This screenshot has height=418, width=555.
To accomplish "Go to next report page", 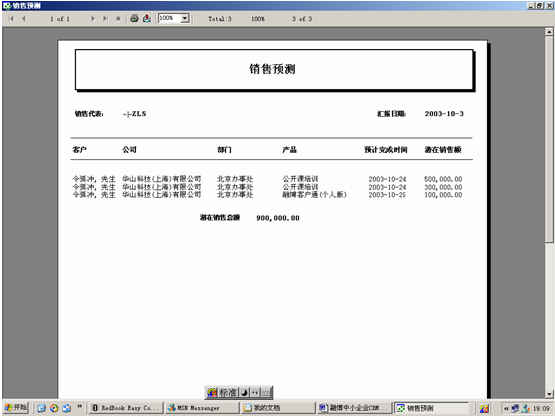I will [x=93, y=19].
